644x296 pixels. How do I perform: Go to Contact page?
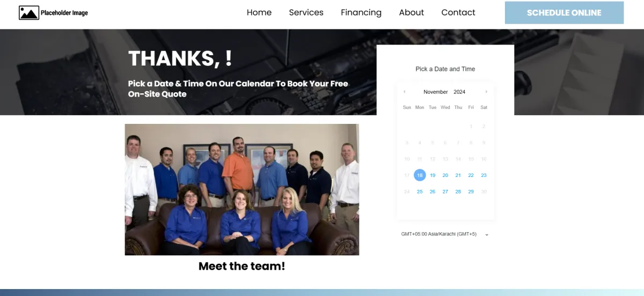pos(458,12)
